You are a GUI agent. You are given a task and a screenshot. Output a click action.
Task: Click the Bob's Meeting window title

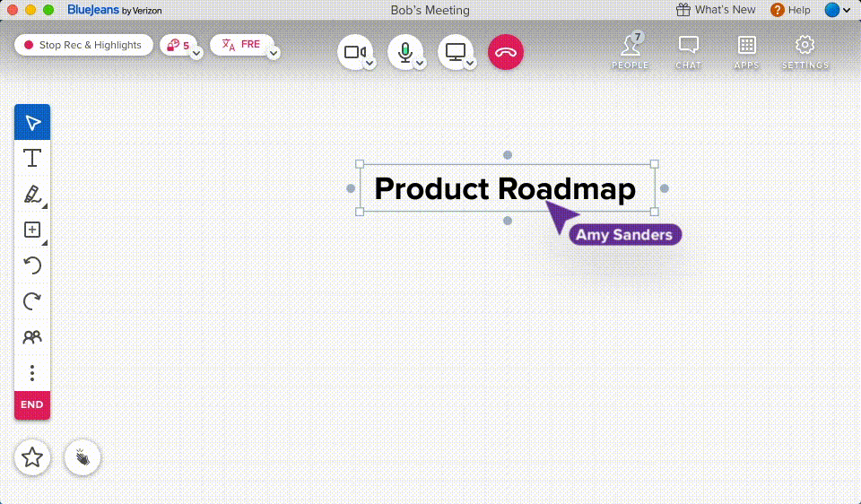pyautogui.click(x=430, y=10)
